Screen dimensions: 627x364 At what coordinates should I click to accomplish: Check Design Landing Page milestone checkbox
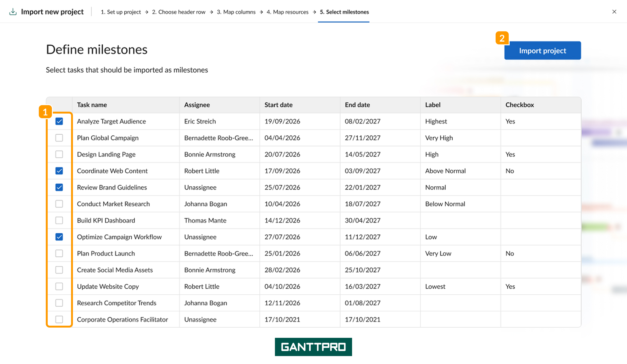(x=59, y=154)
